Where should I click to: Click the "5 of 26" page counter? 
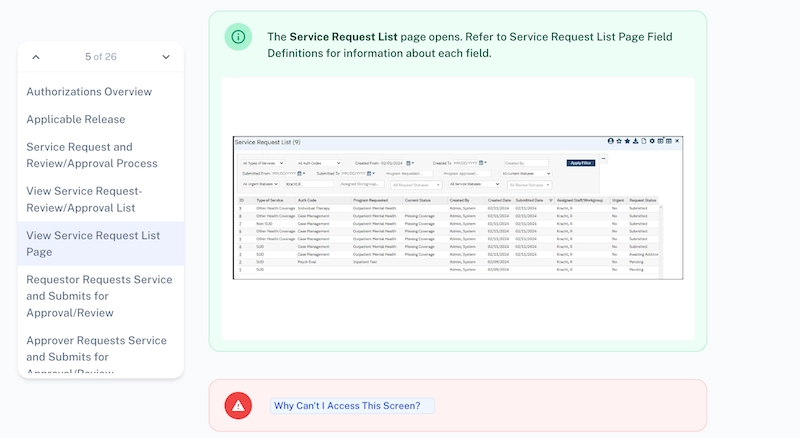pyautogui.click(x=101, y=57)
